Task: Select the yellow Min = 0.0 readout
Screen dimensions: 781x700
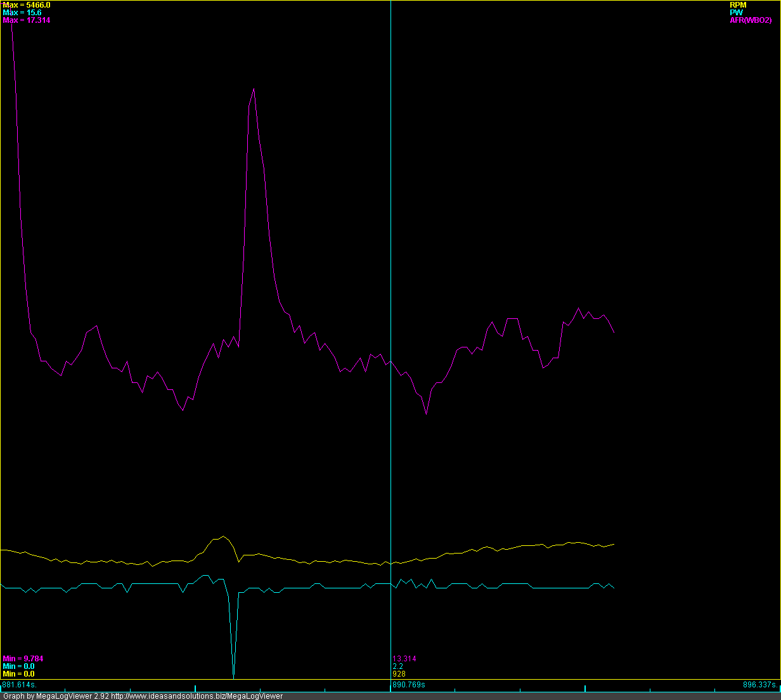Action: click(19, 674)
